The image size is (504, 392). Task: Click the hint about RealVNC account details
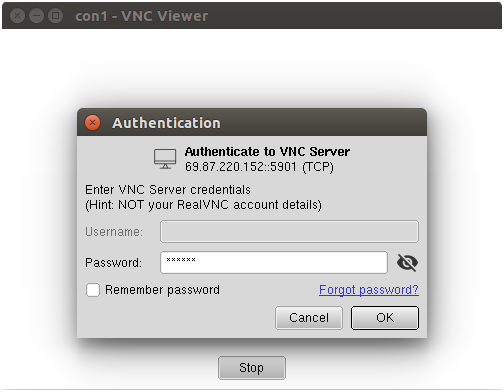coord(203,205)
